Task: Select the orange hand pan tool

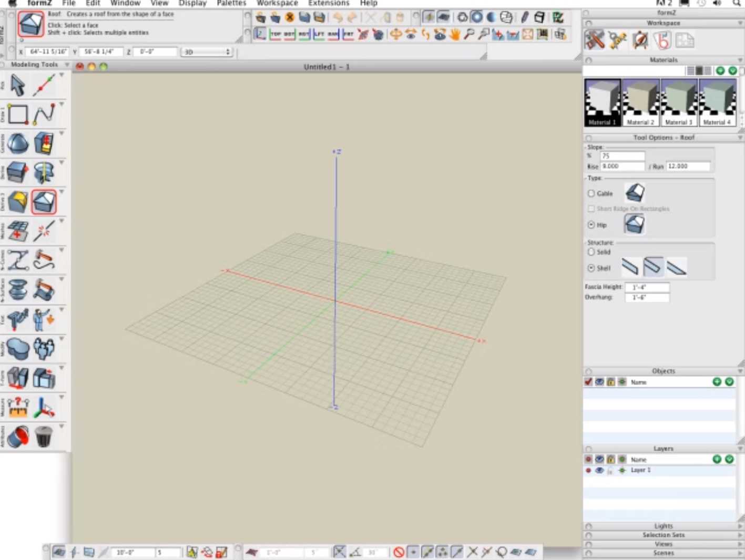Action: point(455,35)
